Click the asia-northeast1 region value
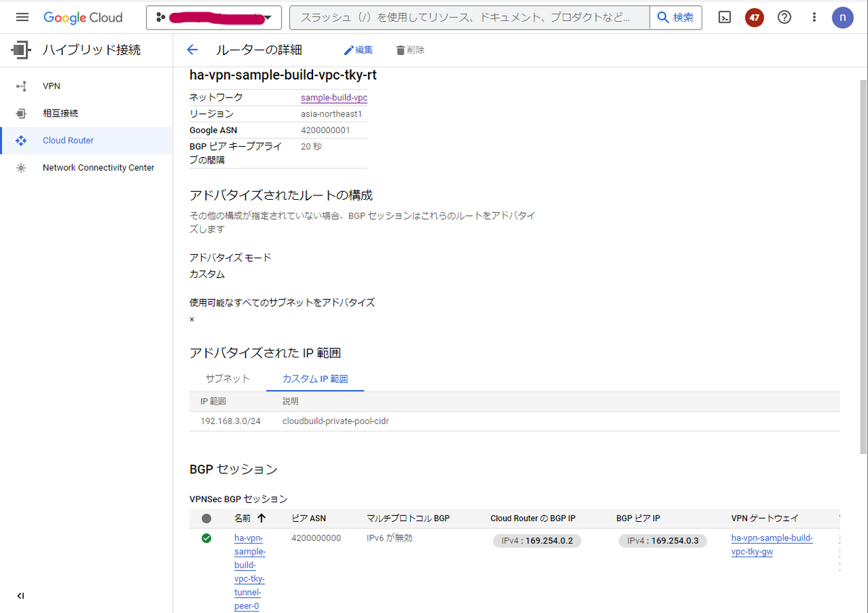This screenshot has width=868, height=613. click(331, 114)
